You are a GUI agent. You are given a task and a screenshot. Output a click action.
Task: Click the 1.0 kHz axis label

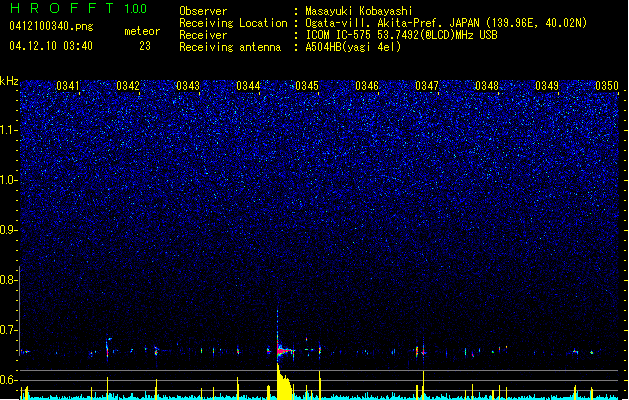click(x=8, y=180)
